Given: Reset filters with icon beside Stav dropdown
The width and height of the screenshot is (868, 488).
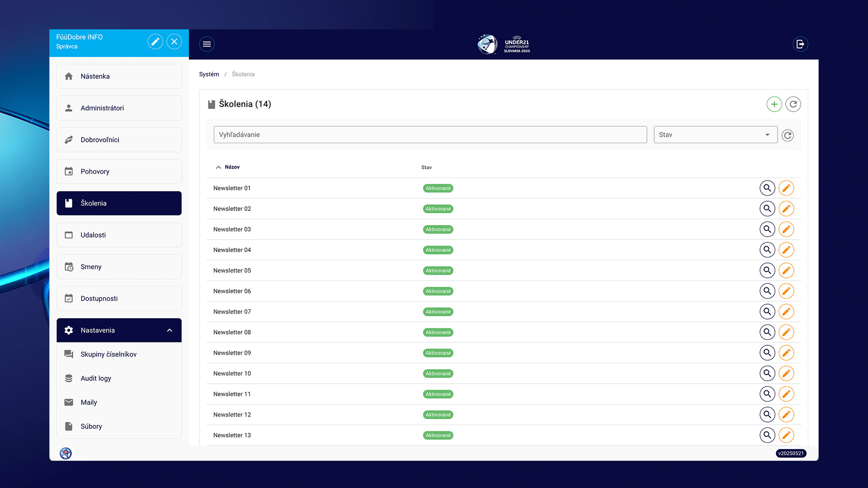Looking at the screenshot, I should coord(788,135).
